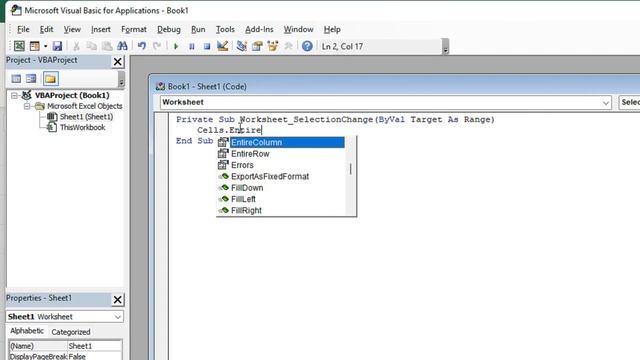Toggle Design Mode icon
Image resolution: width=640 pixels, height=360 pixels.
coord(222,46)
